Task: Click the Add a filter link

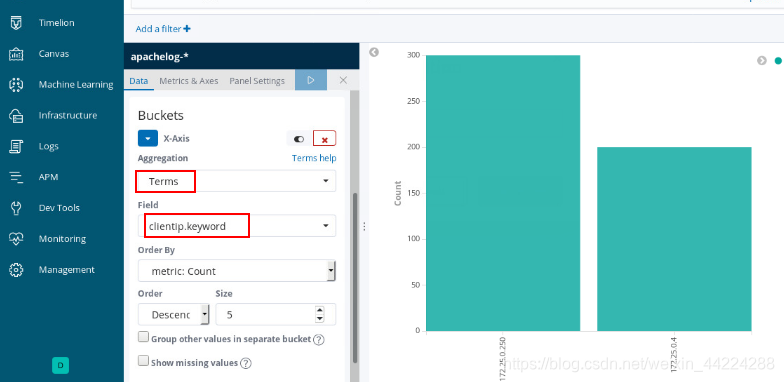Action: coord(158,29)
